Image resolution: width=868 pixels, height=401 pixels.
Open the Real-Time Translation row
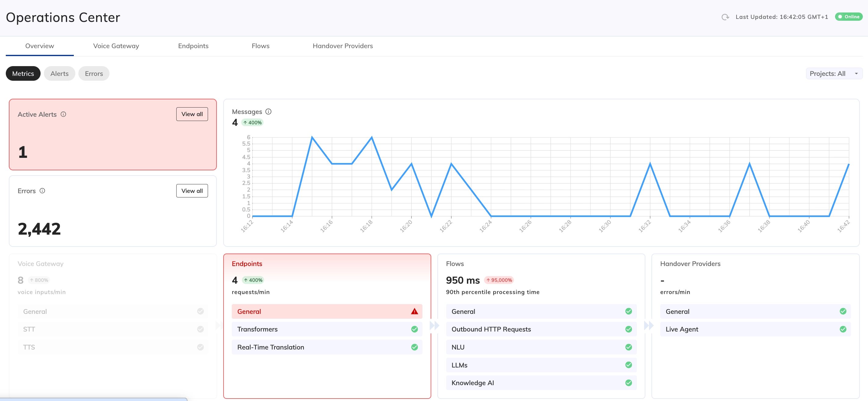[x=327, y=347]
